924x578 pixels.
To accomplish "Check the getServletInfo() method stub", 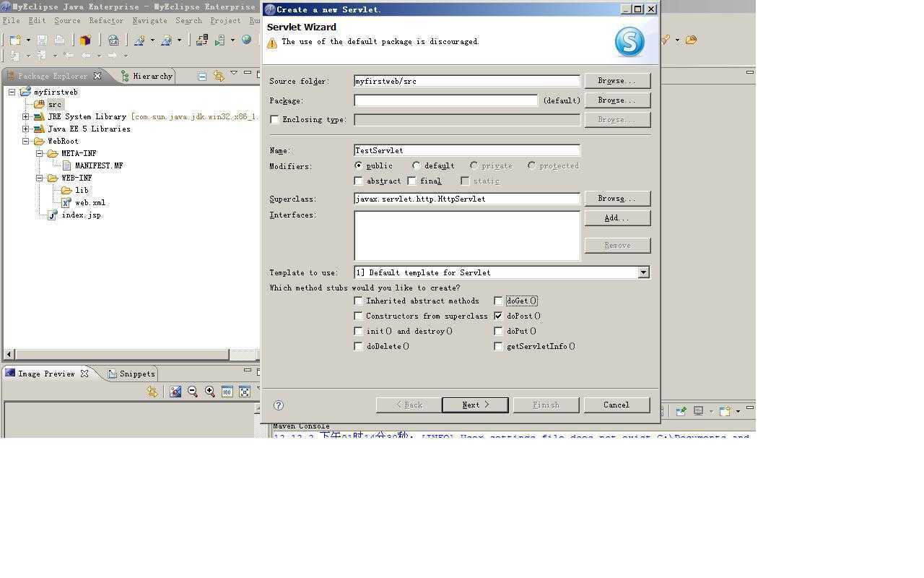I will [499, 346].
